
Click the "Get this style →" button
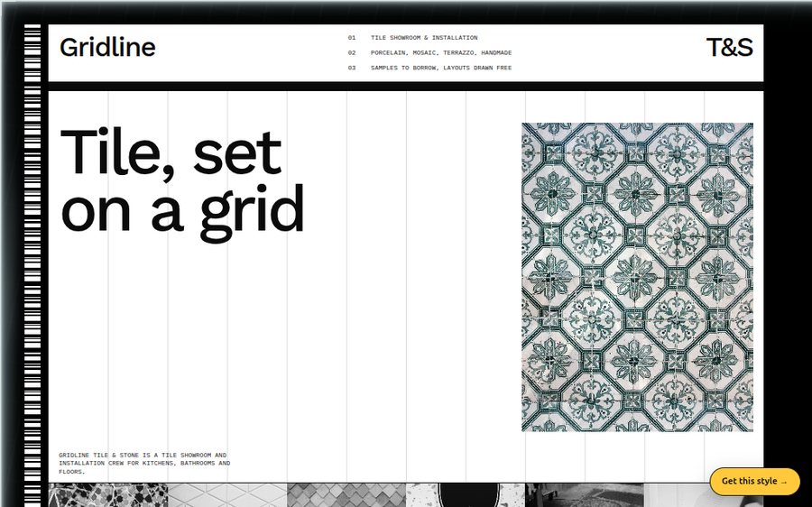(x=754, y=481)
